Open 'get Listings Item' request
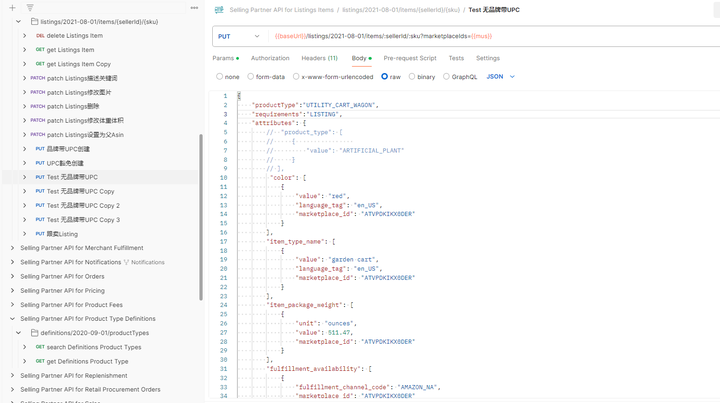The height and width of the screenshot is (403, 720). [x=70, y=50]
